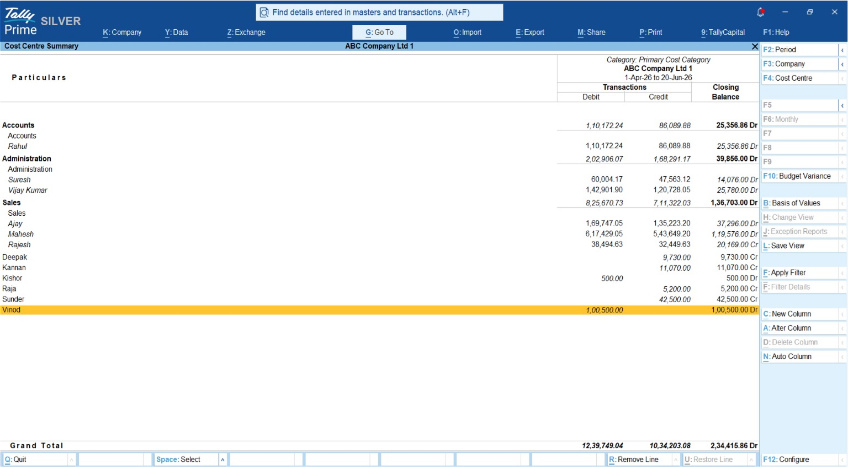
Task: Click the Tally Prime logo
Action: 20,22
